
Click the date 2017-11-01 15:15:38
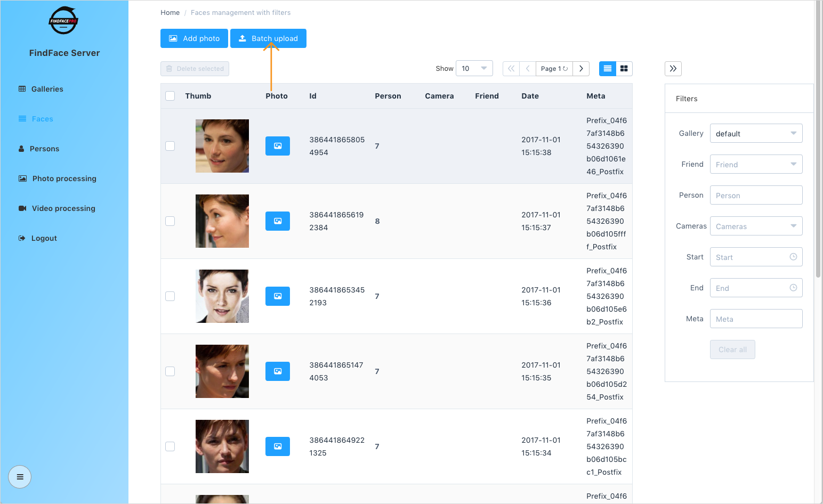point(541,146)
